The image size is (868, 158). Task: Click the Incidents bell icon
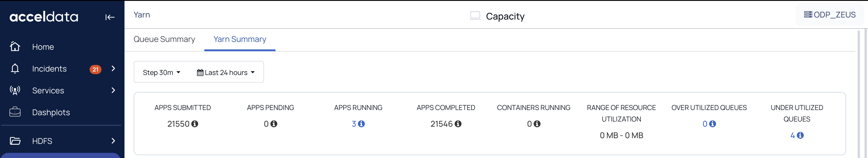[15, 69]
